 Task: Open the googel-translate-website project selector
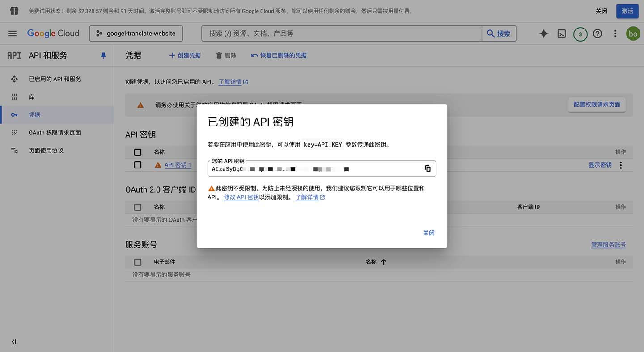click(x=136, y=34)
